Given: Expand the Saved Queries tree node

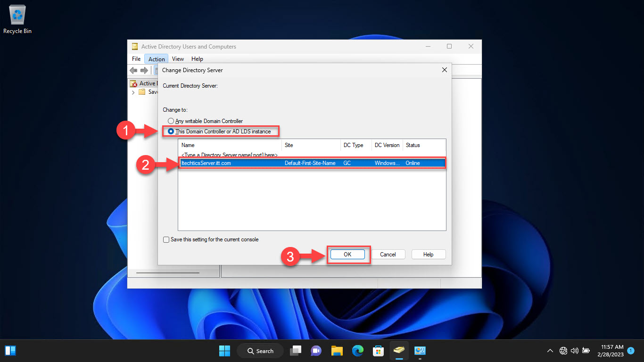Looking at the screenshot, I should coord(133,92).
